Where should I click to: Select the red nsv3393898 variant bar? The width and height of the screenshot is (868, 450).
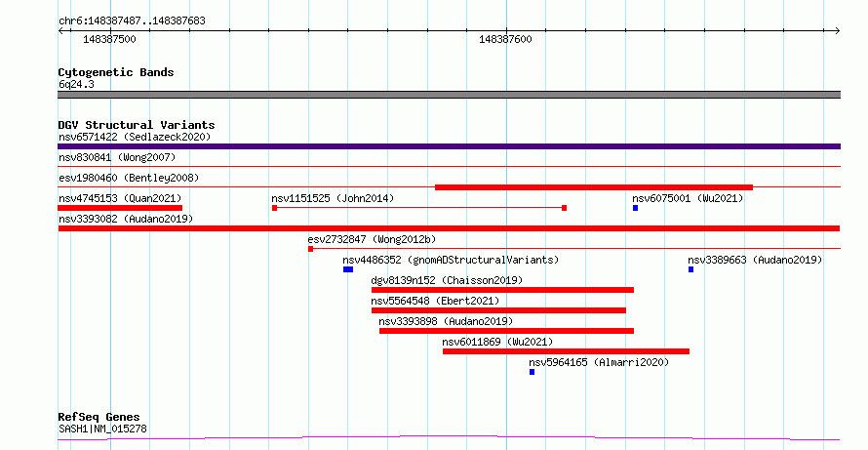[506, 331]
